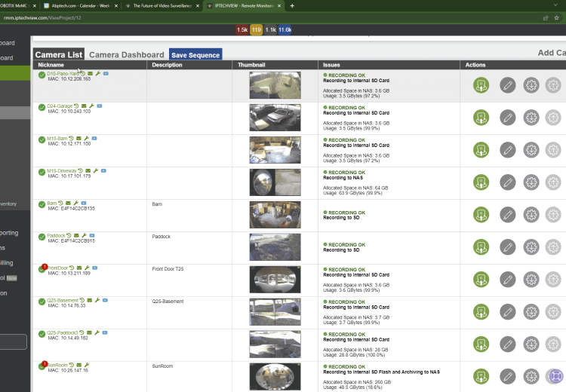The width and height of the screenshot is (566, 392).
Task: Click the red 1.5k counter badge
Action: click(242, 29)
